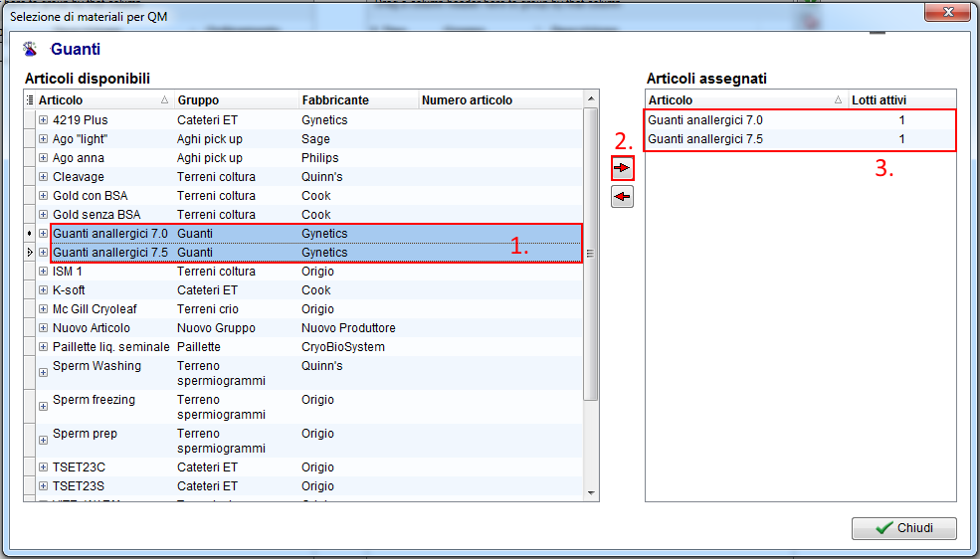Image resolution: width=980 pixels, height=559 pixels.
Task: Expand the Paillette liq. seminale row
Action: click(43, 347)
